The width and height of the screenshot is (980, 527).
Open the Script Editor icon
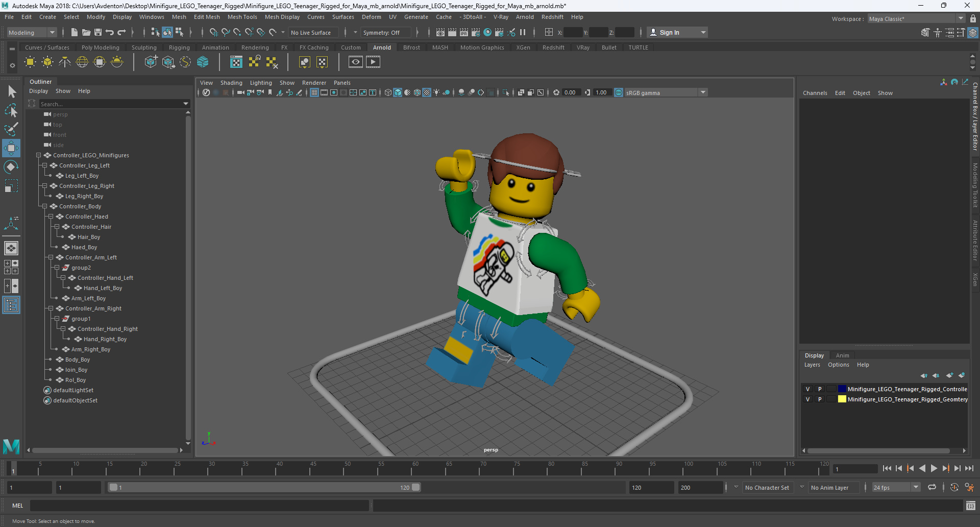pyautogui.click(x=971, y=506)
